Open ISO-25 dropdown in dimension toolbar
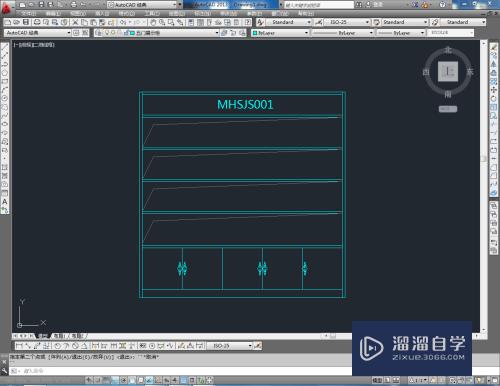500x386 pixels. click(250, 346)
